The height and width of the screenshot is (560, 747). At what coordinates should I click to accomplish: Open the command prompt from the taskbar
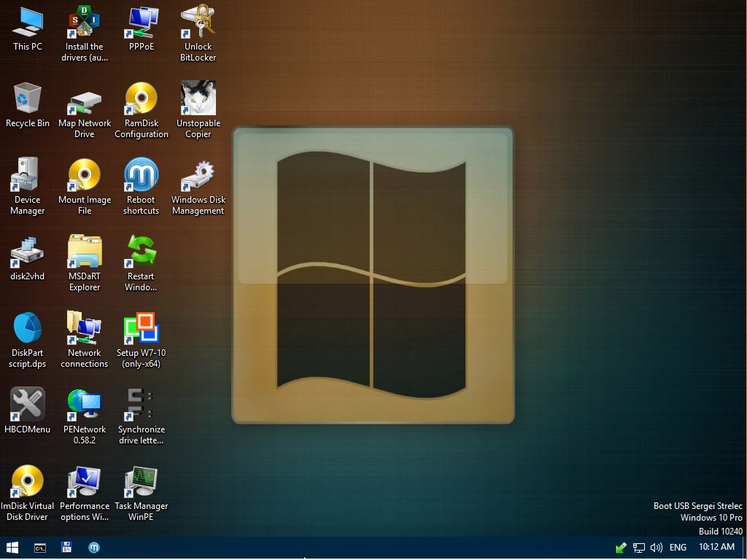[x=39, y=548]
